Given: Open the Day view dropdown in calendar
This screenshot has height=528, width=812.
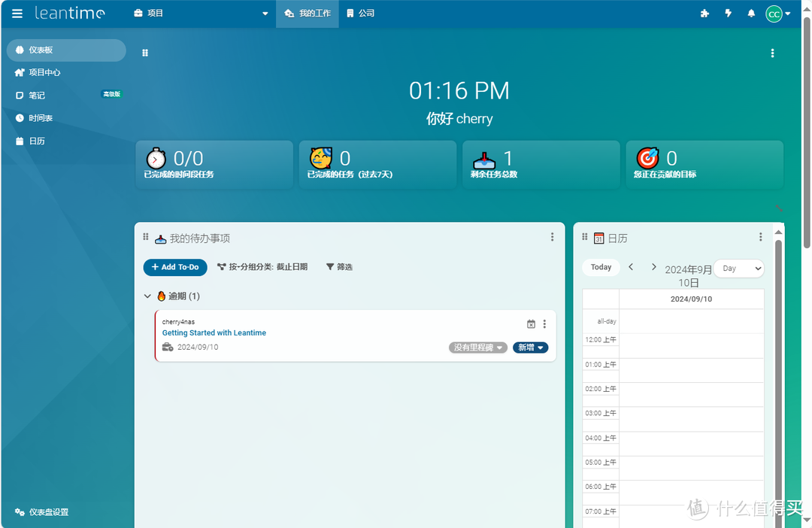Looking at the screenshot, I should 738,268.
